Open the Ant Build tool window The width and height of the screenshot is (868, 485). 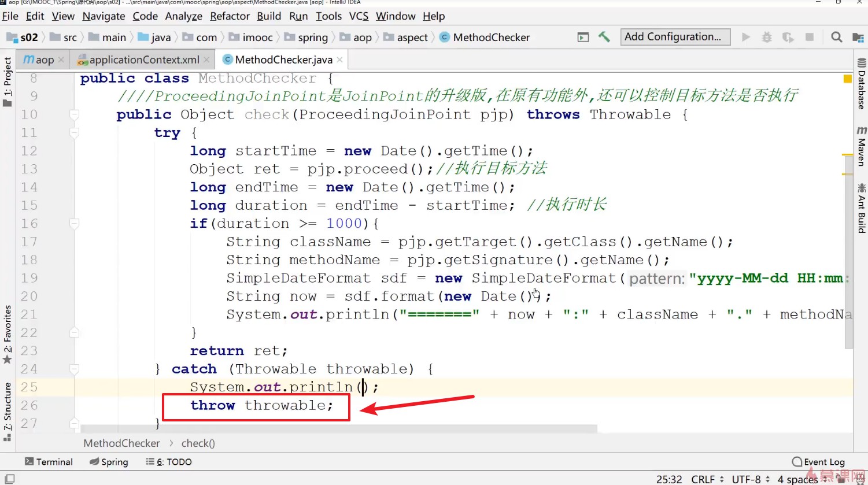click(x=861, y=208)
